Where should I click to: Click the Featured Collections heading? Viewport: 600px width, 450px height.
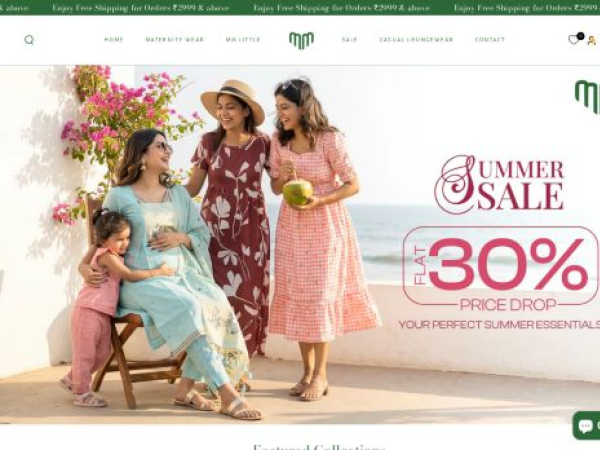(319, 447)
